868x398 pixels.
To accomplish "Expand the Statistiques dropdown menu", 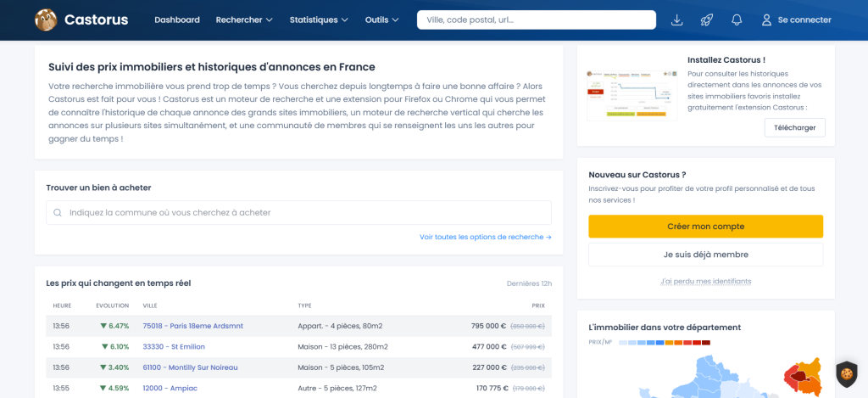I will point(319,20).
